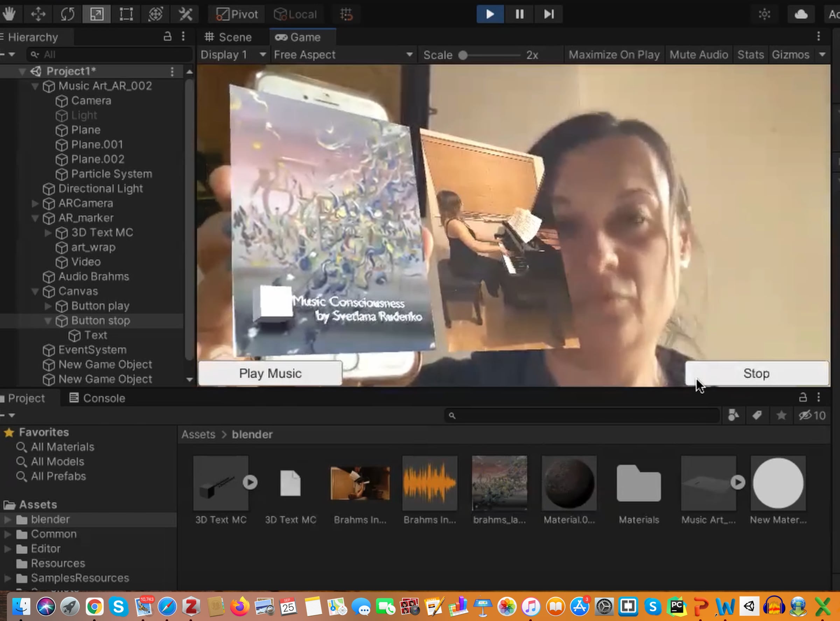Image resolution: width=840 pixels, height=621 pixels.
Task: Adjust the Scale slider handle
Action: pos(463,55)
